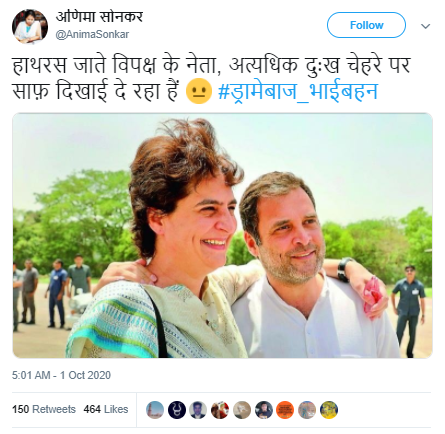Viewport: 445px width, 434px height.
Task: Follow the AnimaSonkar account
Action: (366, 25)
